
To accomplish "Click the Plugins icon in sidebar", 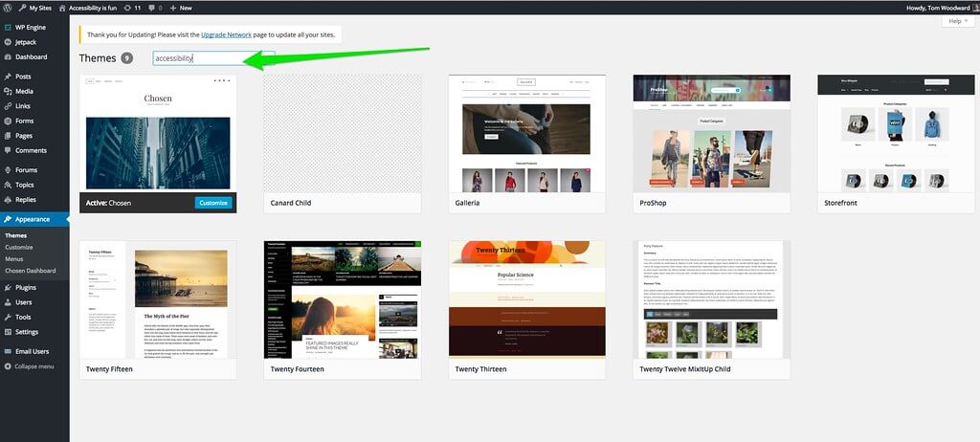I will (7, 287).
